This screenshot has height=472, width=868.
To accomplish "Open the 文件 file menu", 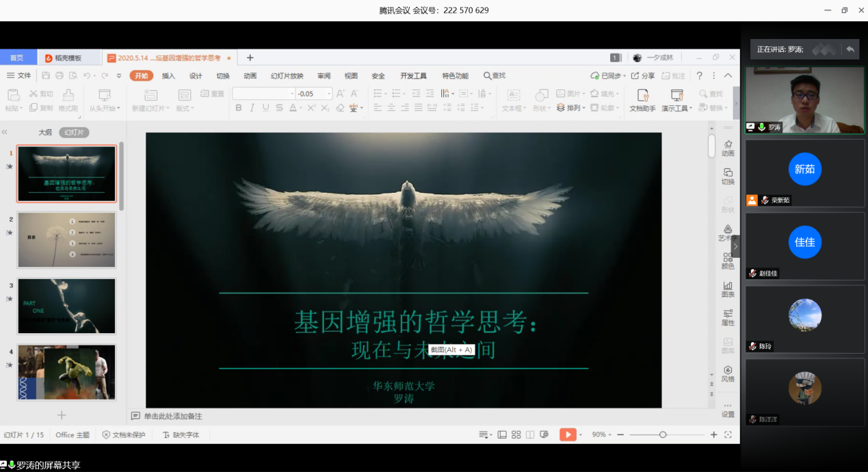I will (18, 76).
